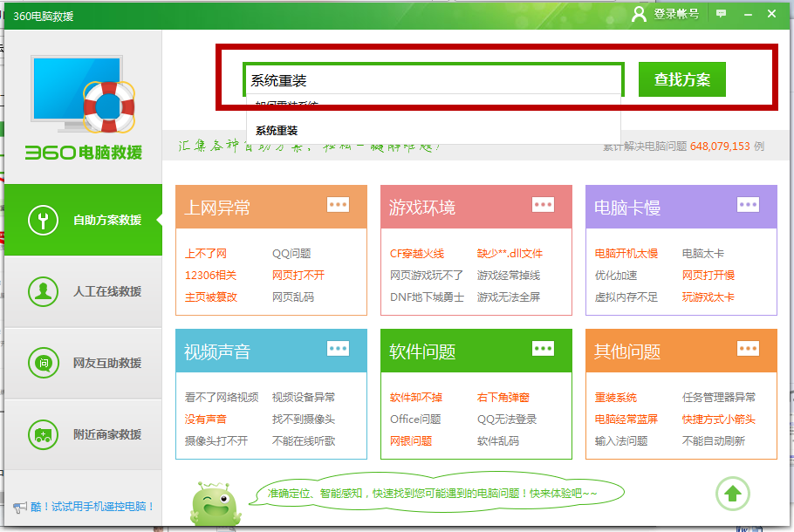Select the question bubble icon for peer rescue
The image size is (794, 532).
pos(43,363)
